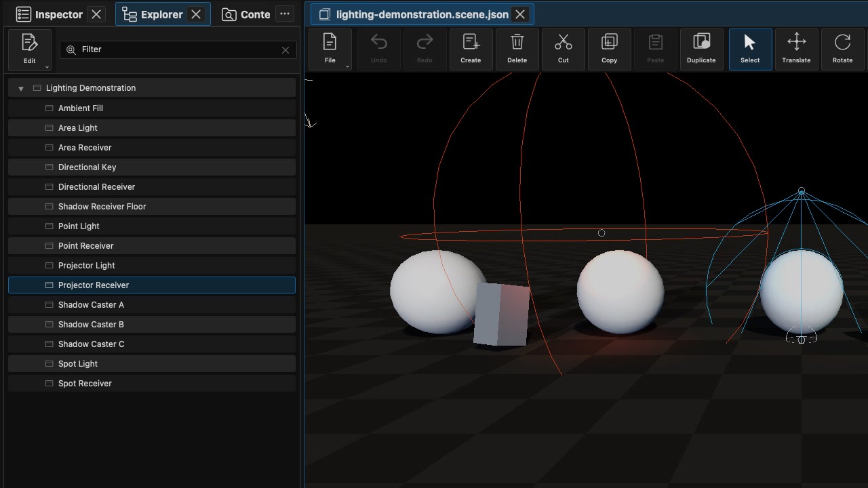The image size is (868, 488).
Task: Activate the Select tool
Action: (750, 49)
